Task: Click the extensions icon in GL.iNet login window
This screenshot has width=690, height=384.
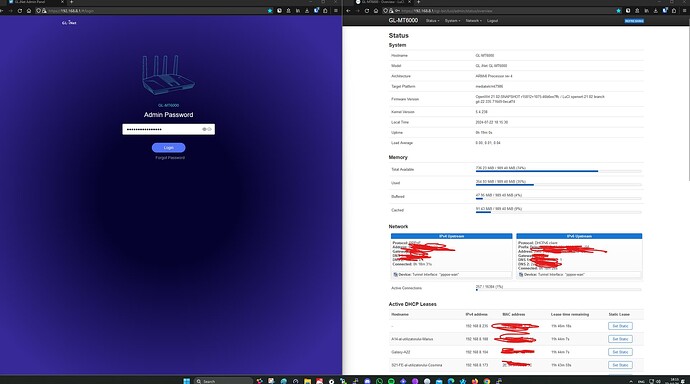Action: click(x=325, y=11)
